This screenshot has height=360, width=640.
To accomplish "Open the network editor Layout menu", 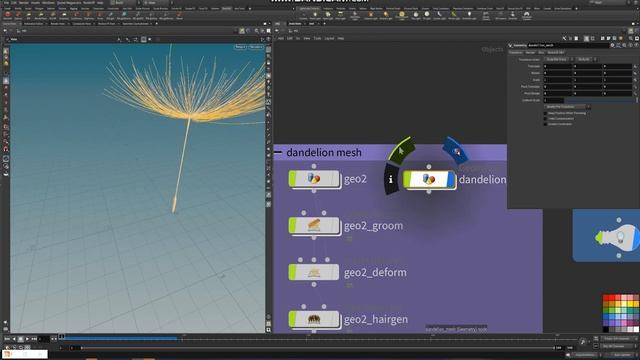I will [x=329, y=38].
